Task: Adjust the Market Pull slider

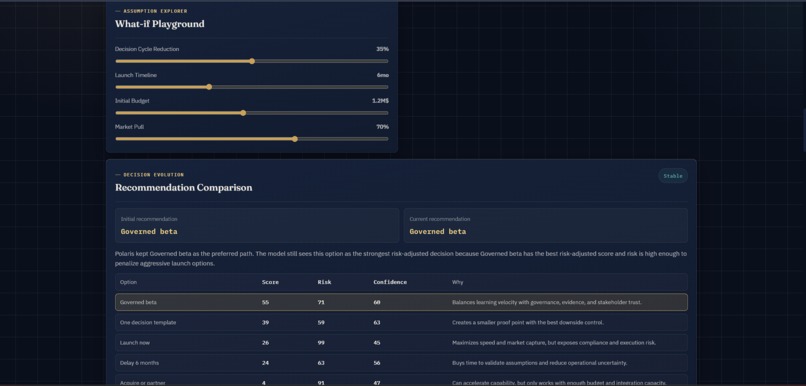Action: [252, 139]
